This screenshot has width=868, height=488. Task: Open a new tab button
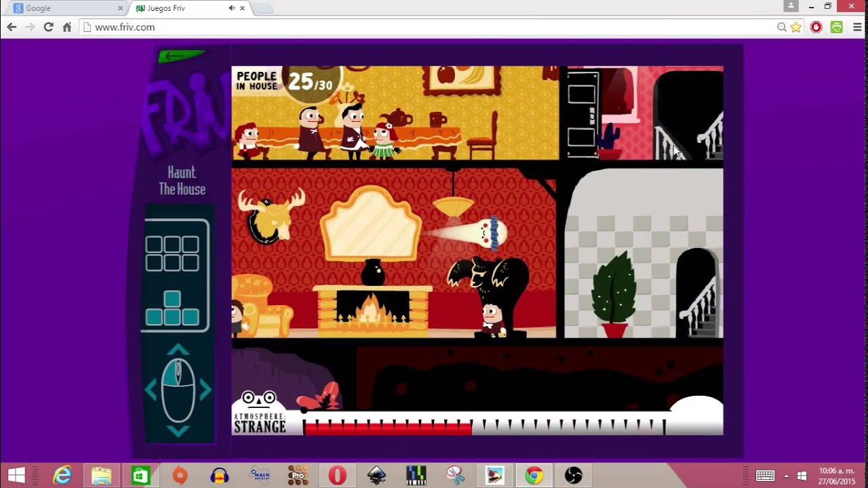point(263,8)
